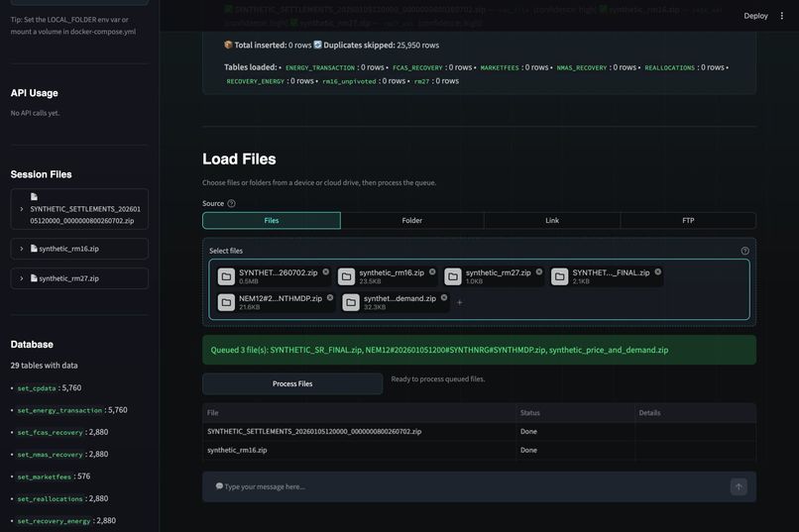Viewport: 799px width, 532px height.
Task: Click the Source help question-mark icon
Action: pos(231,204)
